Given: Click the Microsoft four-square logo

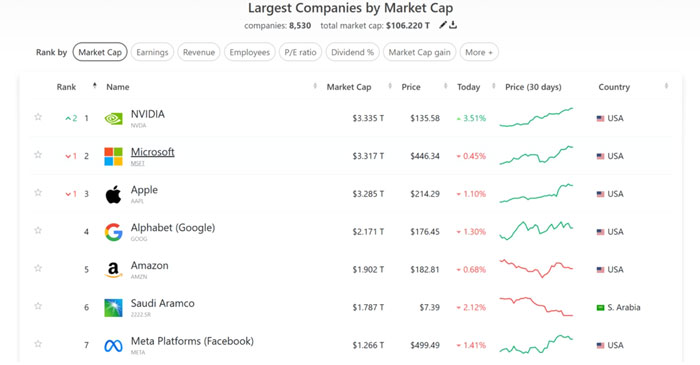Looking at the screenshot, I should [113, 156].
